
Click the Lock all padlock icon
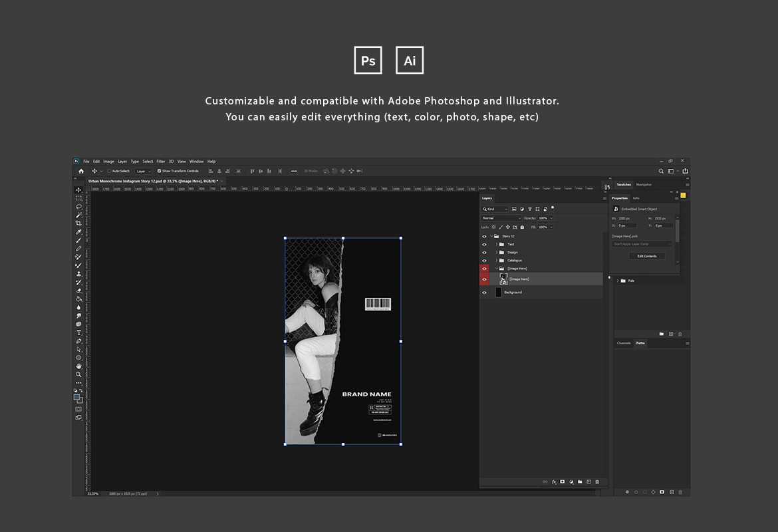click(522, 227)
